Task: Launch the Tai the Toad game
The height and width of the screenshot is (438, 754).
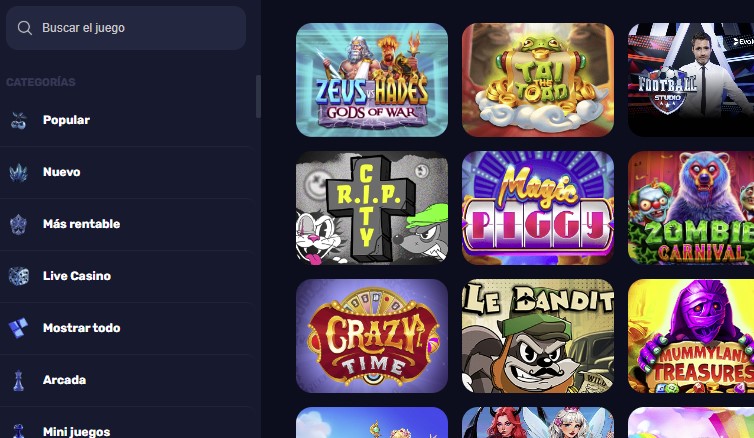Action: point(538,80)
